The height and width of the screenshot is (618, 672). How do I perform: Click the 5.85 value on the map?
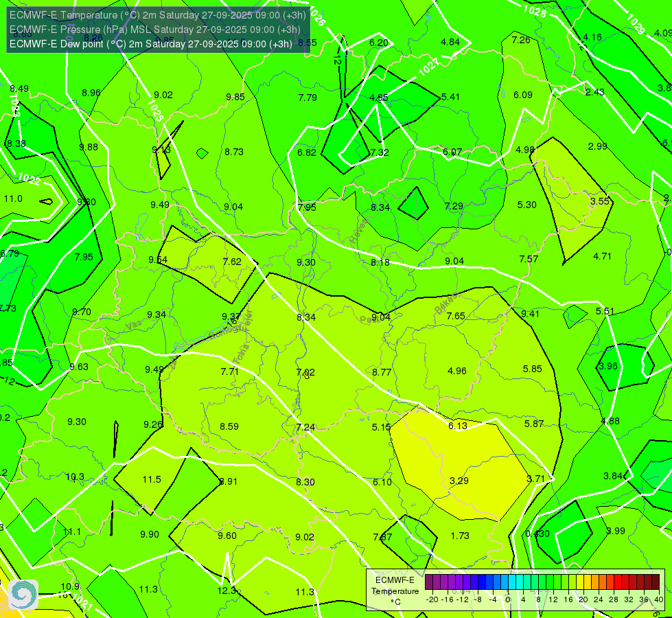pyautogui.click(x=532, y=369)
